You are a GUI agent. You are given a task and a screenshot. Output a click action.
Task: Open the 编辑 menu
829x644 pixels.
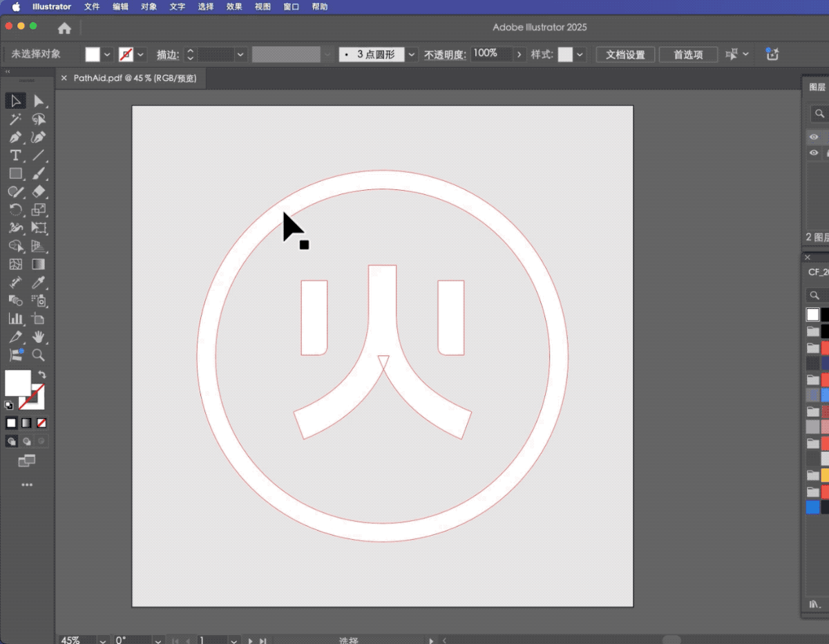pyautogui.click(x=120, y=6)
